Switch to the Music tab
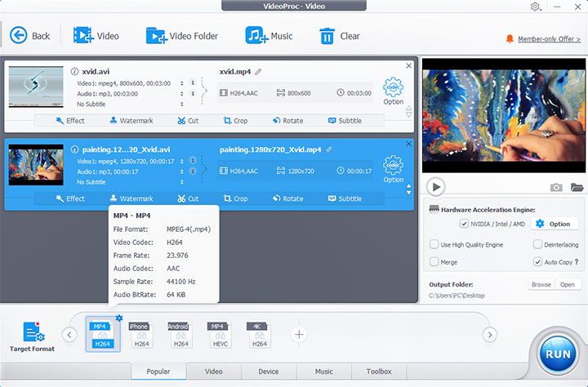This screenshot has height=387, width=588. 323,371
